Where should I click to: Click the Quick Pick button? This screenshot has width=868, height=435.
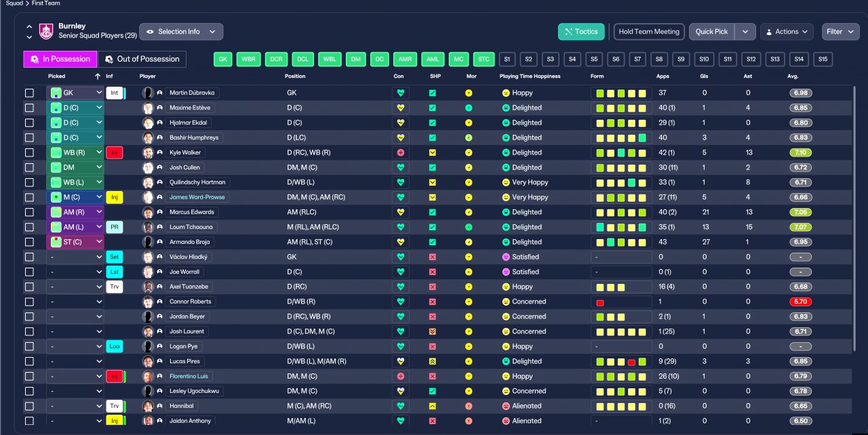tap(712, 32)
